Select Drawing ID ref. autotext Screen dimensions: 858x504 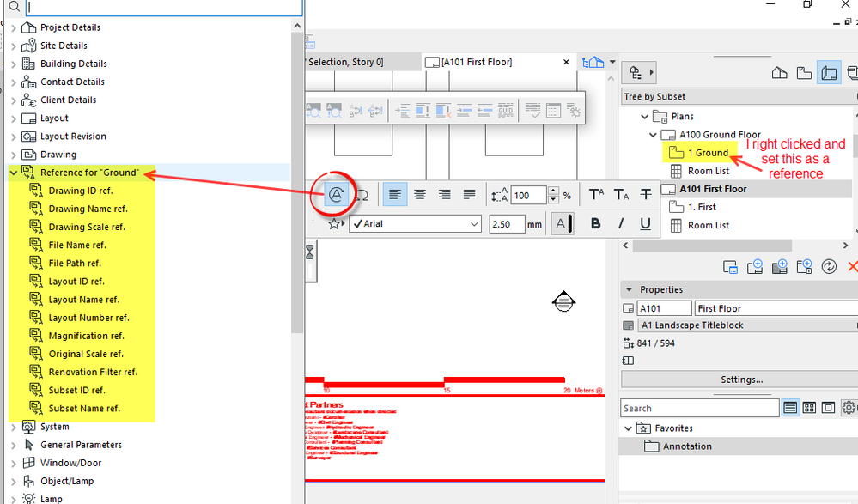pos(81,191)
